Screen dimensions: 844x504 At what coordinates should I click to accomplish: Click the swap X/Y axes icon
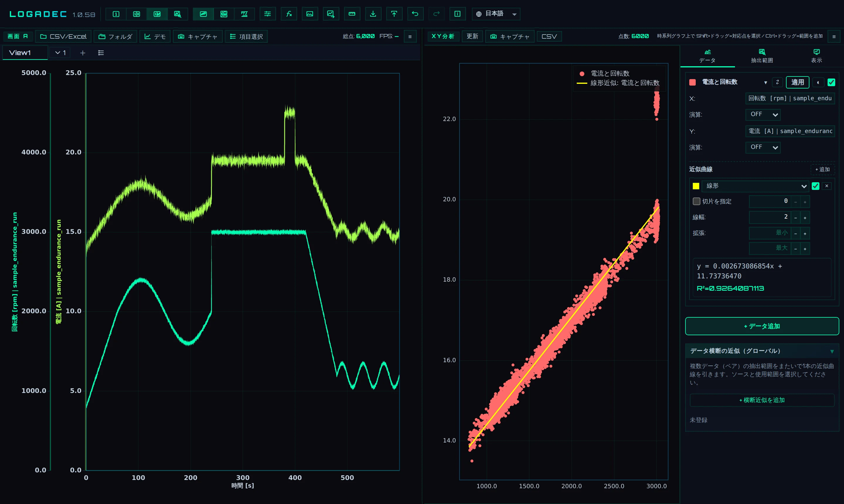pos(777,82)
